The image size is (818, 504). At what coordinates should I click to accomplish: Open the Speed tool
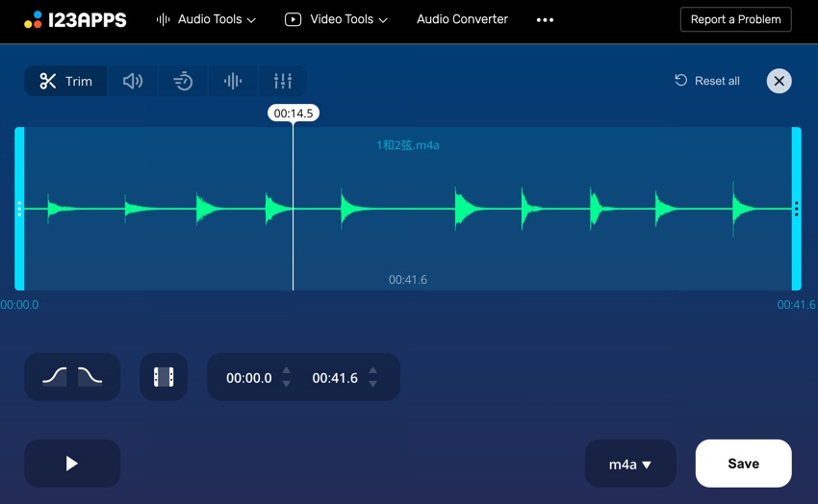click(183, 81)
